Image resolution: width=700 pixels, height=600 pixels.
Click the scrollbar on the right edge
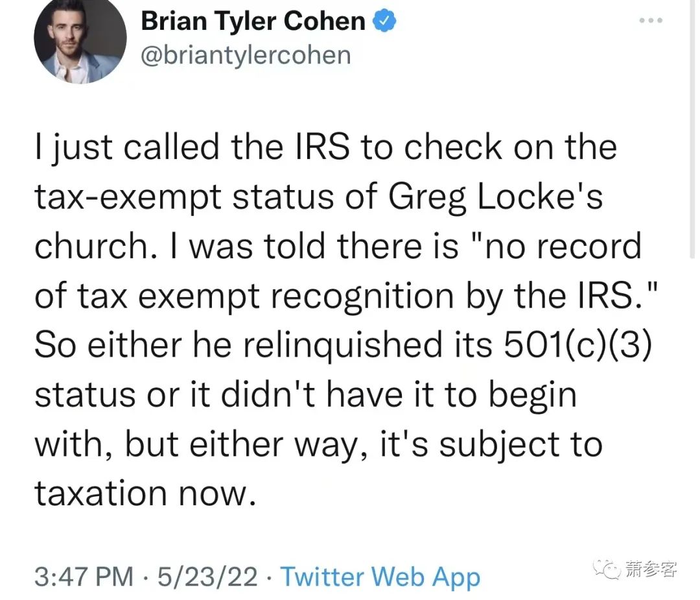pos(692,130)
